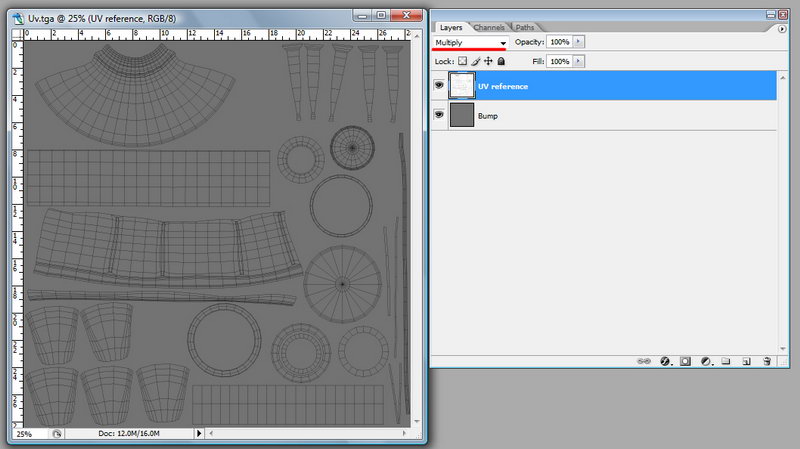The image size is (800, 449).
Task: Add a layer mask
Action: coord(686,360)
